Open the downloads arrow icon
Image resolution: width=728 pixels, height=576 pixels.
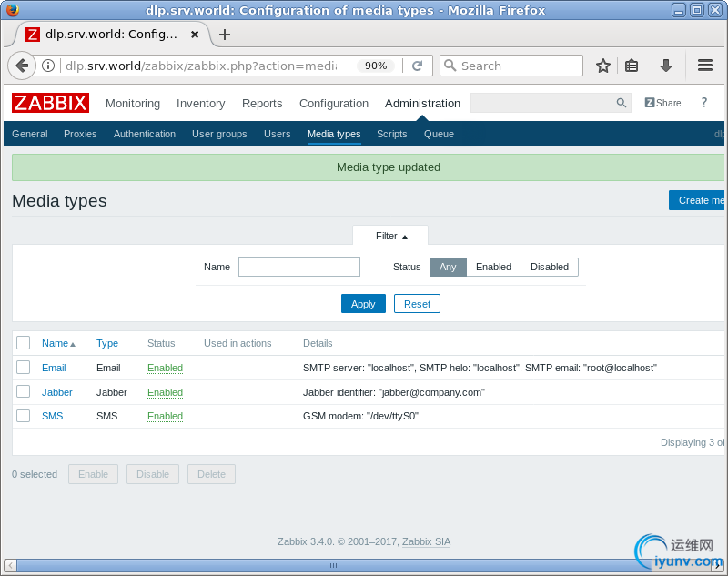tap(666, 66)
